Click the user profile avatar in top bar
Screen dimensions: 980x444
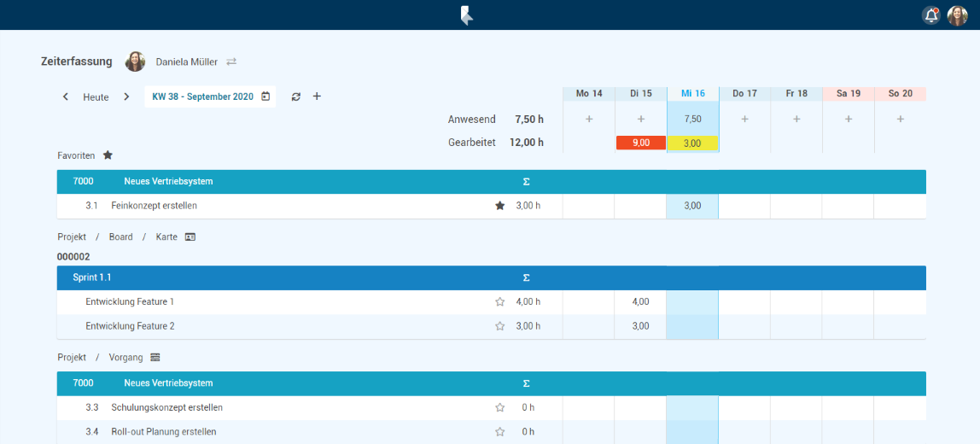coord(957,15)
